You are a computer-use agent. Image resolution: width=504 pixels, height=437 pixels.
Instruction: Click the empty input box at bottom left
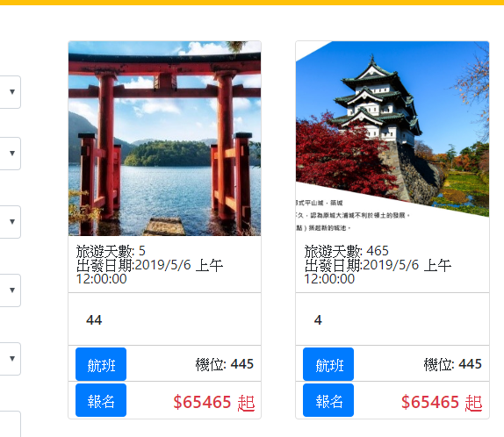11,424
